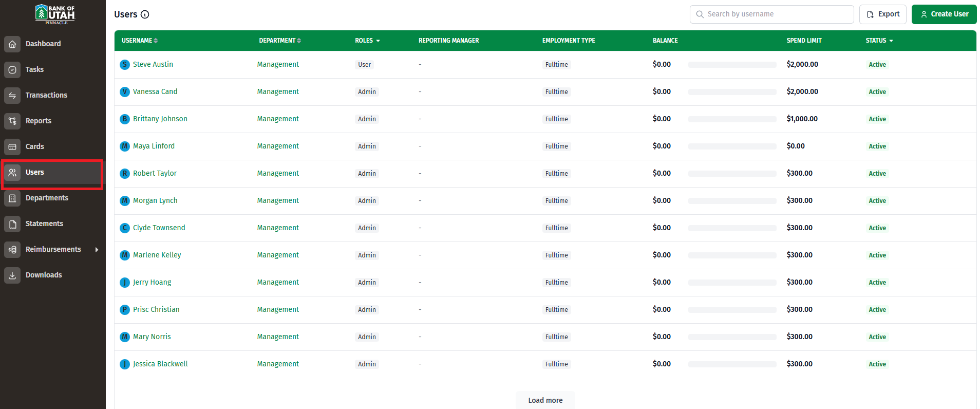Sort table by Department column
The image size is (980, 409).
[280, 41]
